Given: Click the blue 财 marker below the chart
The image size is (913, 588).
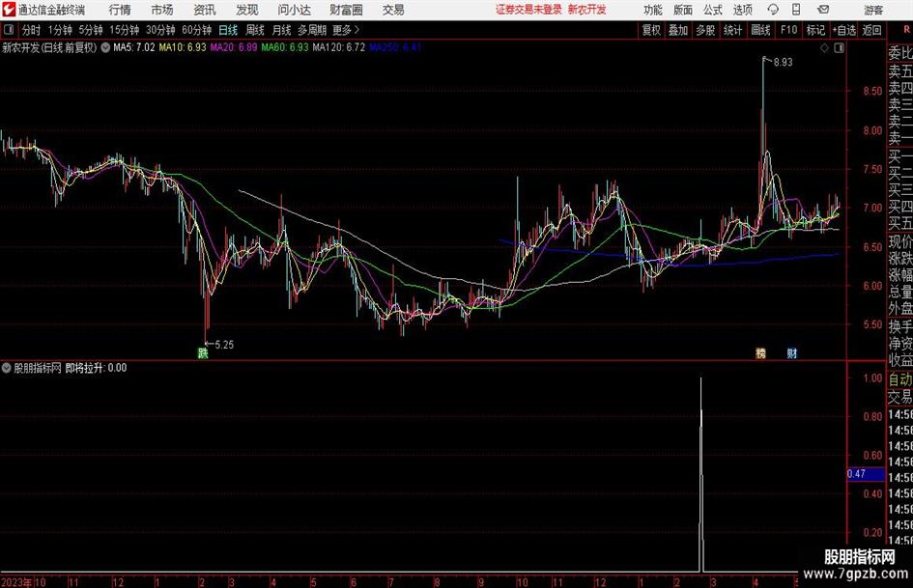Looking at the screenshot, I should pos(792,352).
